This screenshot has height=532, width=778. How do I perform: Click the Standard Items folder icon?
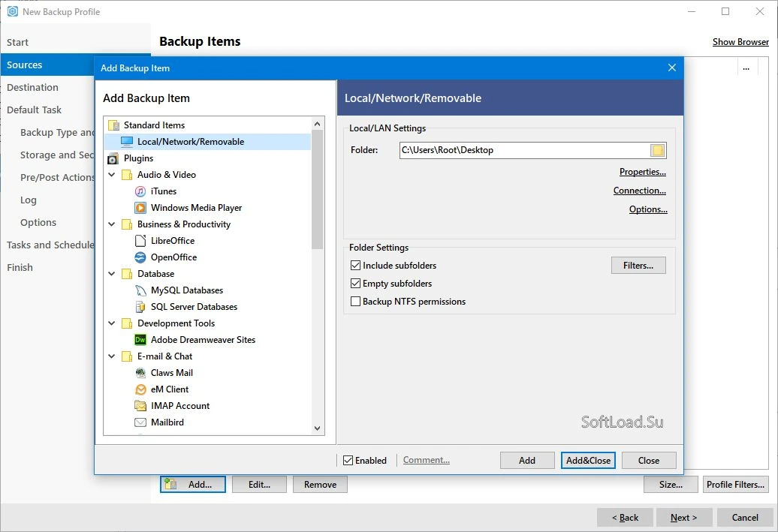(113, 125)
